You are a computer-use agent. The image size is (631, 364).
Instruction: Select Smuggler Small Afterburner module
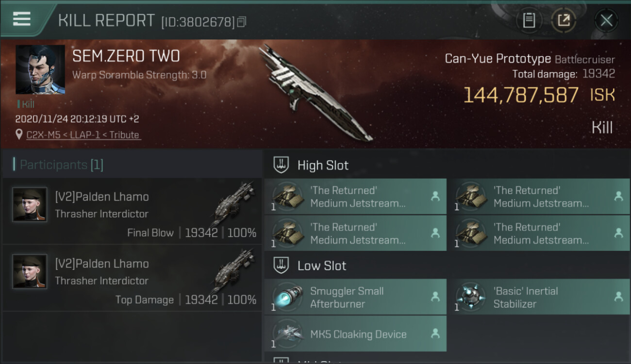355,297
